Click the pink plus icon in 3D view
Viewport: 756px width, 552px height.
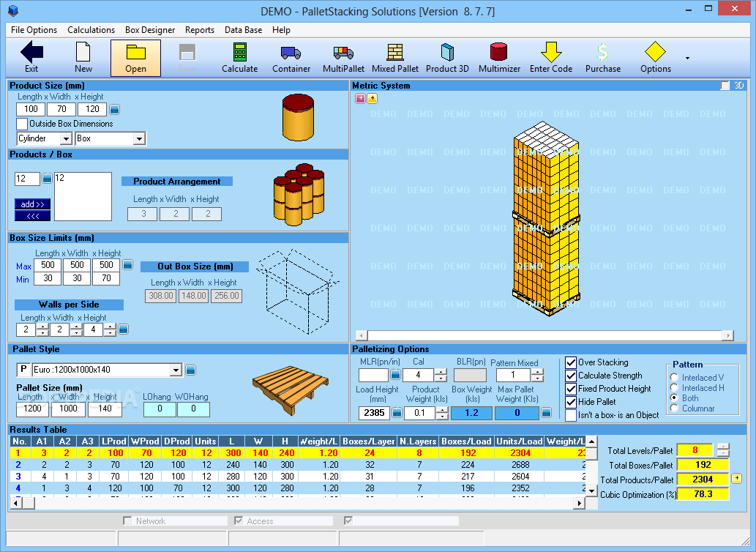click(x=360, y=98)
